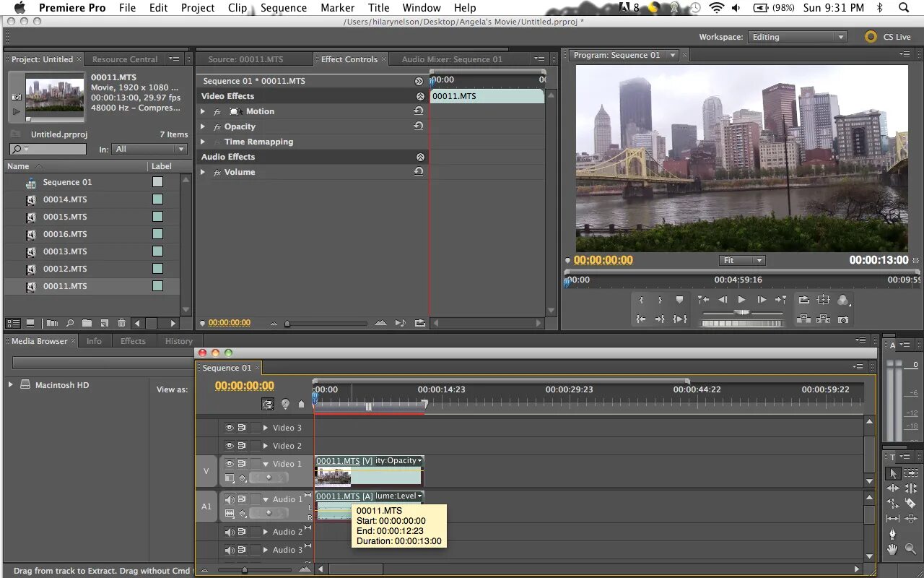Click the timeline zoom slider handle
The width and height of the screenshot is (924, 578).
click(x=245, y=569)
